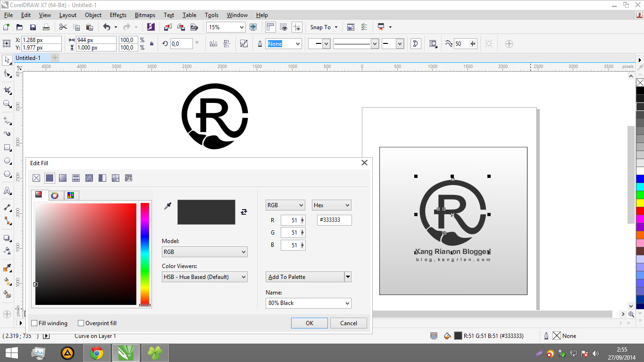
Task: Open the Effects menu
Action: (x=118, y=15)
